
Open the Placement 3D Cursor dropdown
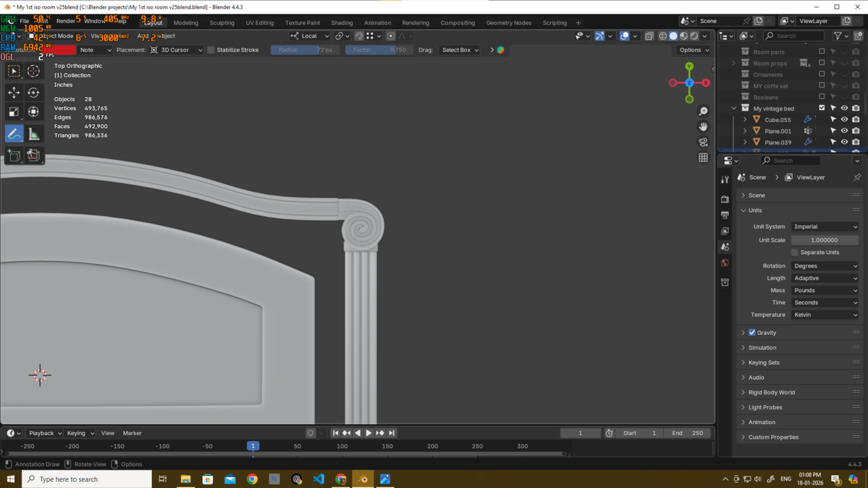pyautogui.click(x=176, y=50)
